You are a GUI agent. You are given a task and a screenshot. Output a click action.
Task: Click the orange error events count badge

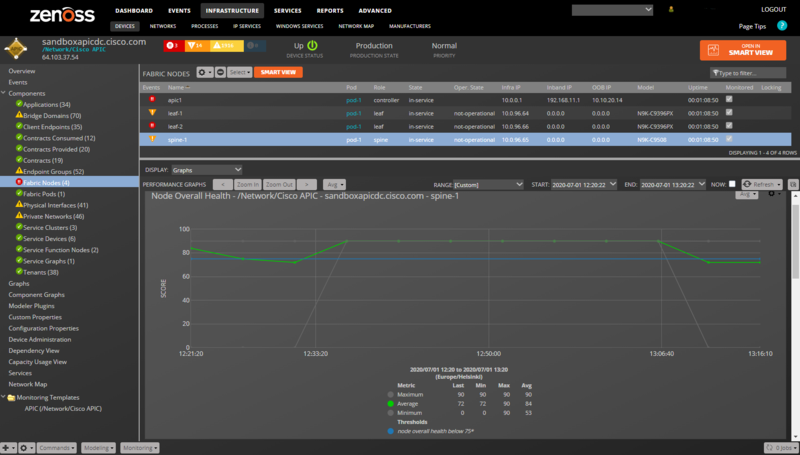(195, 45)
